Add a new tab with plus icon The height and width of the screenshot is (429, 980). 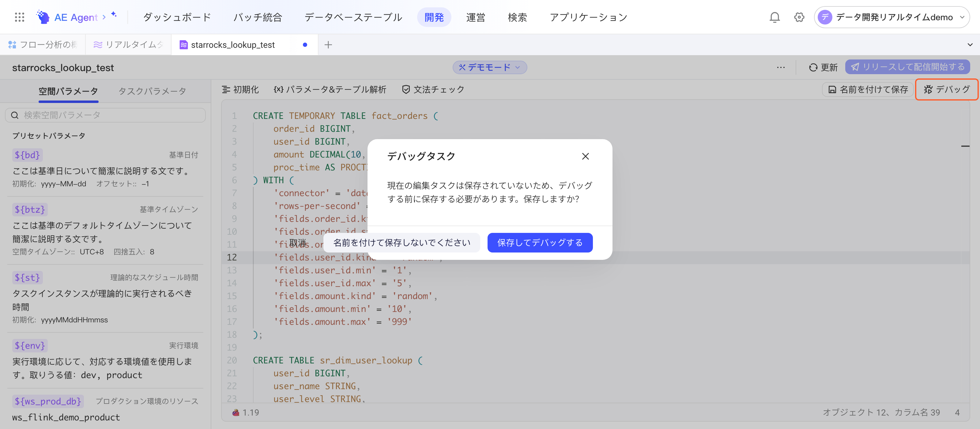pyautogui.click(x=328, y=45)
